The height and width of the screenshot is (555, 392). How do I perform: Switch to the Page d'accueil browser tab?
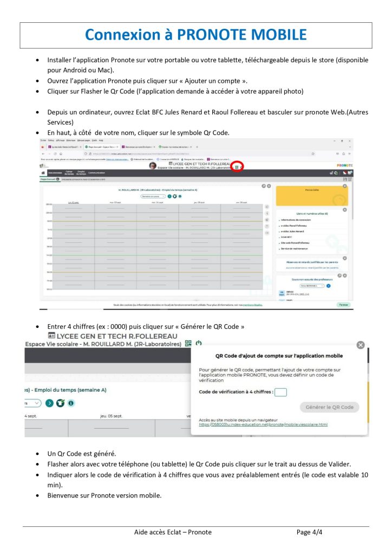[101, 146]
